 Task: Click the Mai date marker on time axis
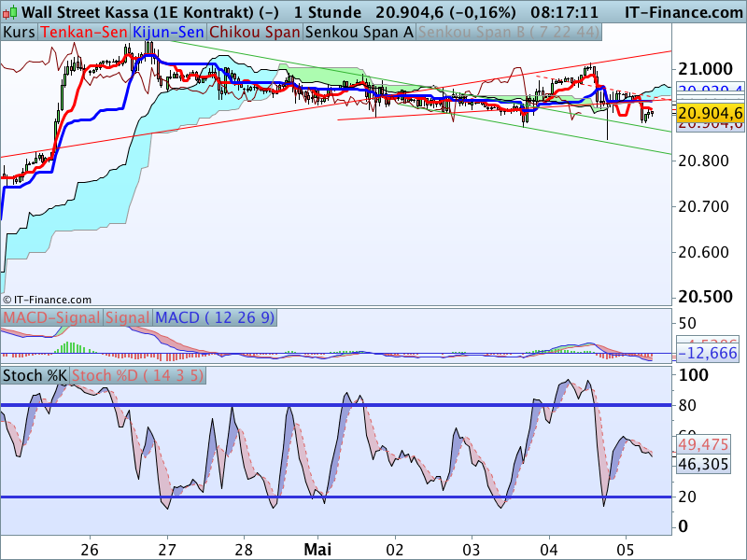(317, 547)
